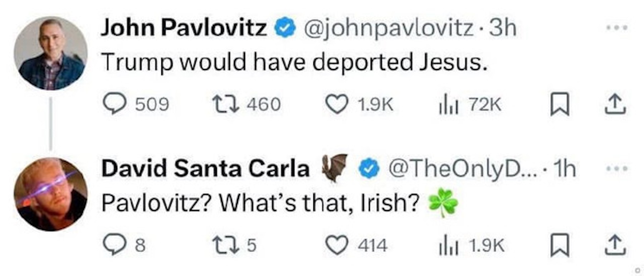The height and width of the screenshot is (276, 644).
Task: Share John Pavlovitz's tweet
Action: point(615,104)
